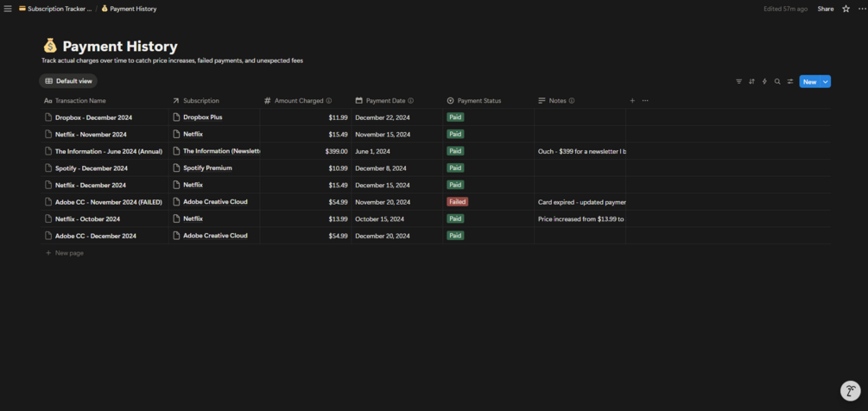Click the Price increased note cell
868x411 pixels.
[580, 218]
